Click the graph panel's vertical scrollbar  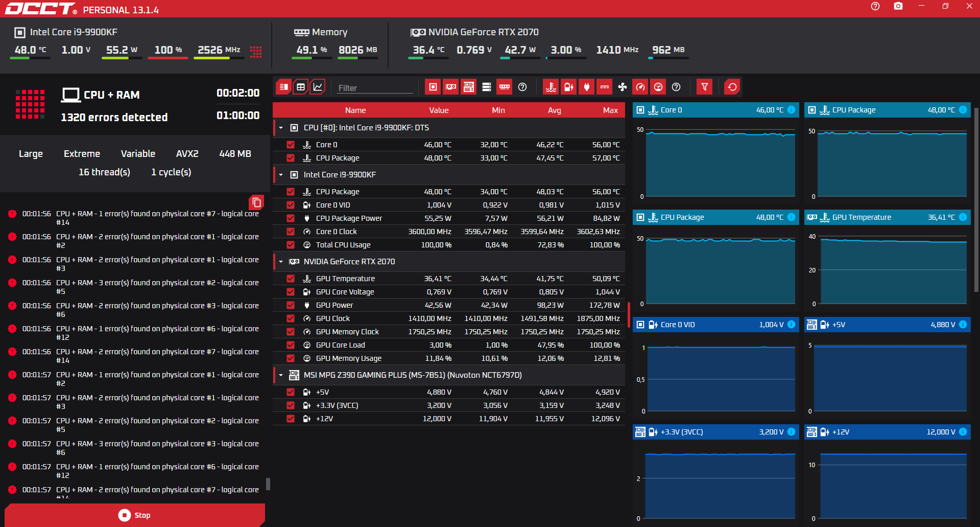click(976, 199)
